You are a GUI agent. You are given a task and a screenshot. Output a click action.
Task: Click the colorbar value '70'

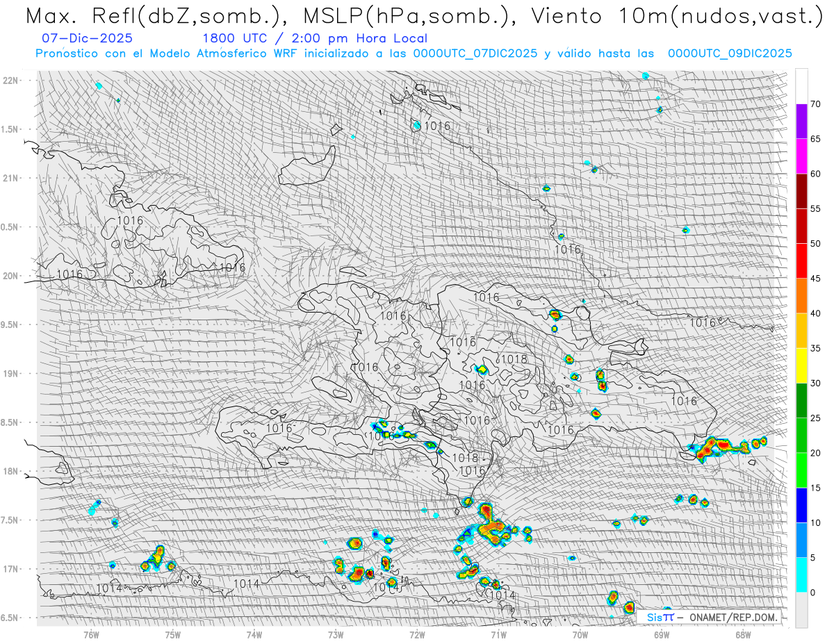click(x=815, y=104)
